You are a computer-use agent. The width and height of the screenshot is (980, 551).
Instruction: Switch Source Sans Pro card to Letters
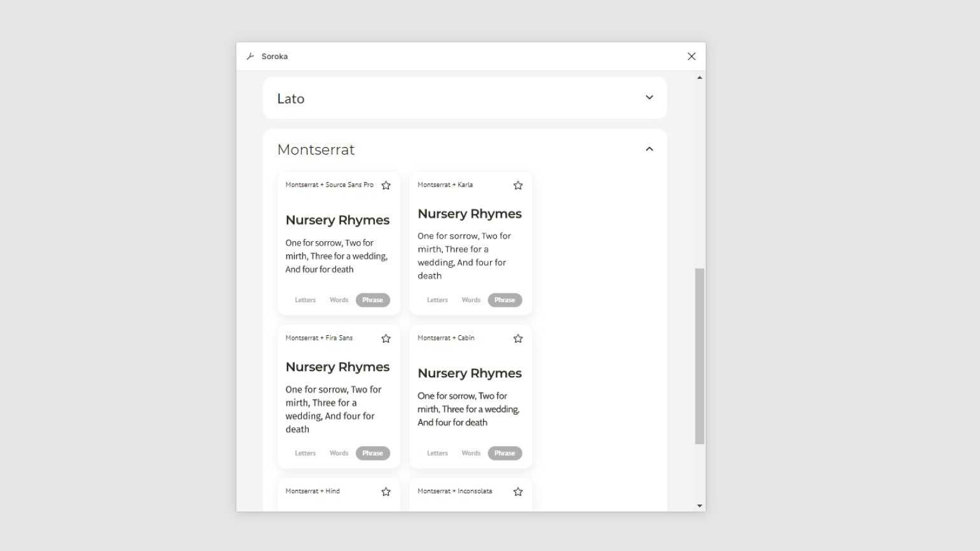click(x=305, y=300)
